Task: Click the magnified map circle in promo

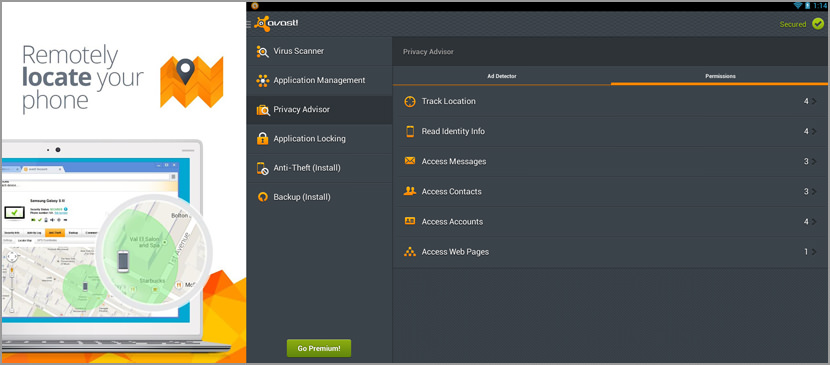Action: point(154,253)
